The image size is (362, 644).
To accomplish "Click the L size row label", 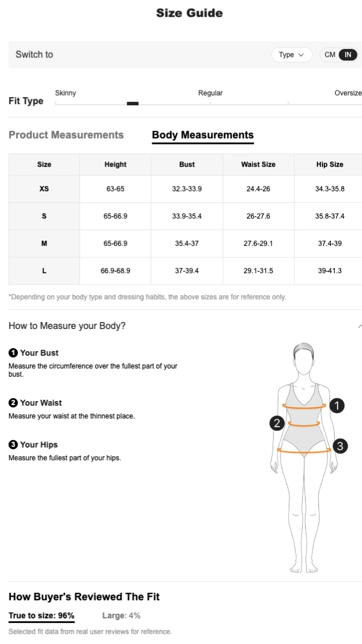I will [x=44, y=271].
